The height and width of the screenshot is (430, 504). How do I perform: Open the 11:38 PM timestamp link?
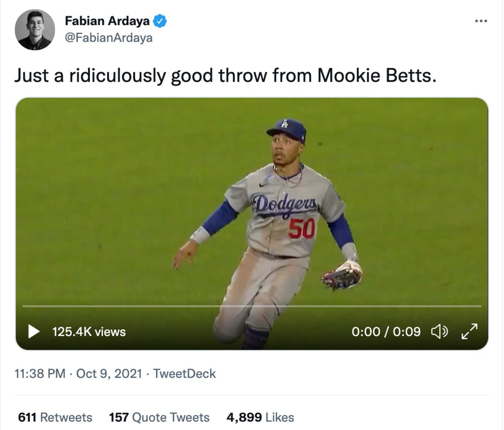pyautogui.click(x=40, y=373)
